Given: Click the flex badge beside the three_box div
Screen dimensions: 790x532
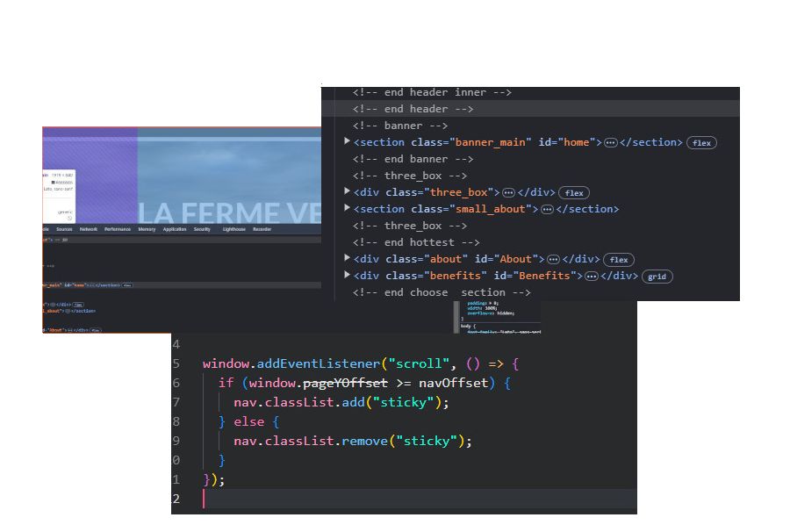Looking at the screenshot, I should (573, 193).
